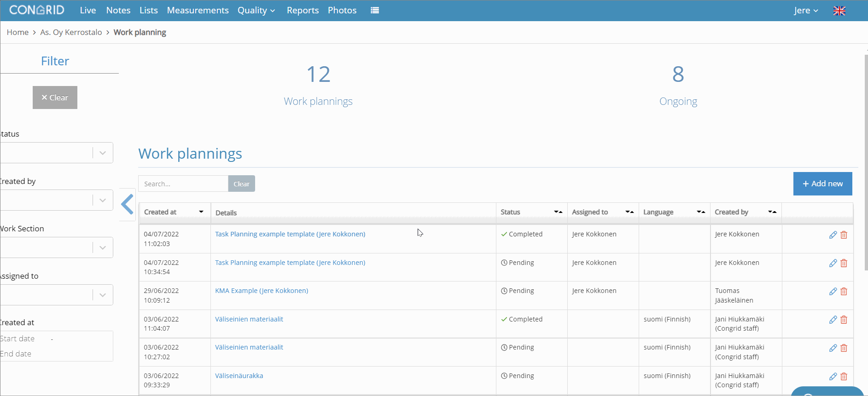Click the Add new button
Image resolution: width=868 pixels, height=396 pixels.
pos(822,184)
